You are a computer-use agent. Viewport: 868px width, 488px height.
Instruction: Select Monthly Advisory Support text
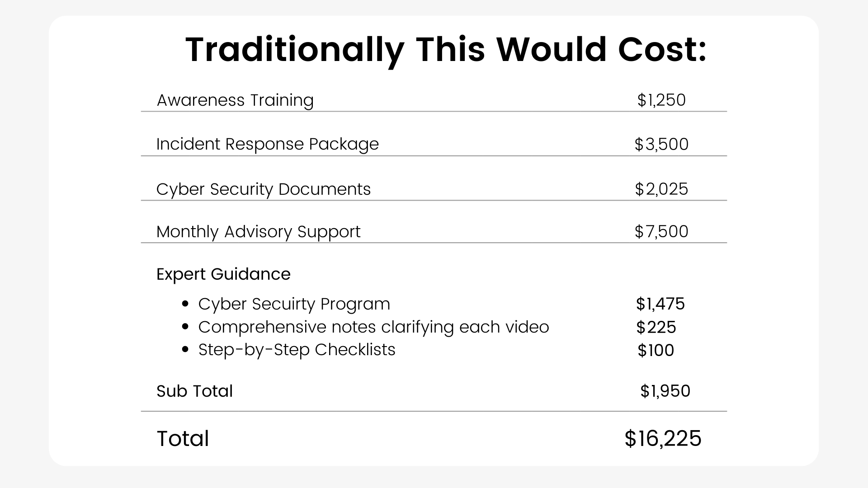click(258, 232)
